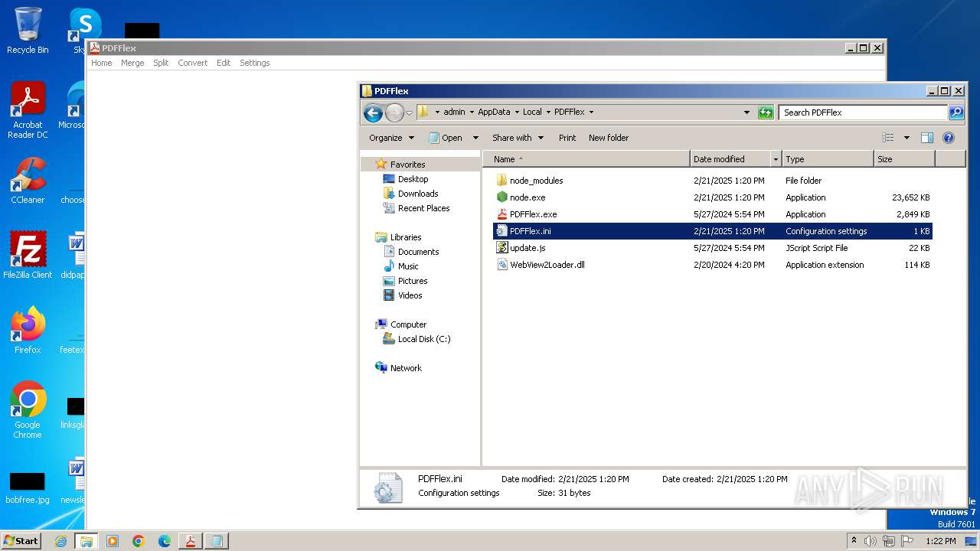Select the node_modules folder icon
980x551 pixels.
[x=502, y=181]
